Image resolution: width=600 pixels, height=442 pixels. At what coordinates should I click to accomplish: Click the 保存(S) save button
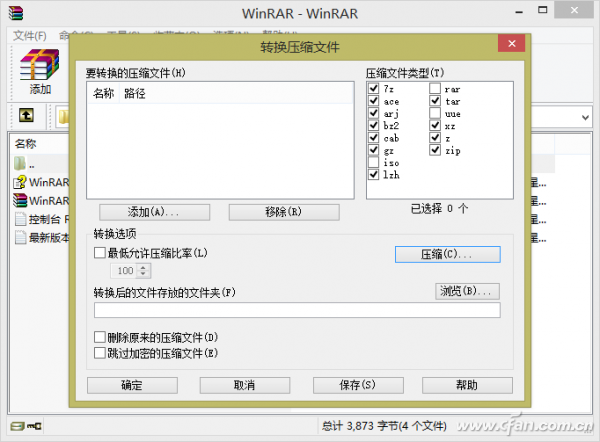point(358,385)
